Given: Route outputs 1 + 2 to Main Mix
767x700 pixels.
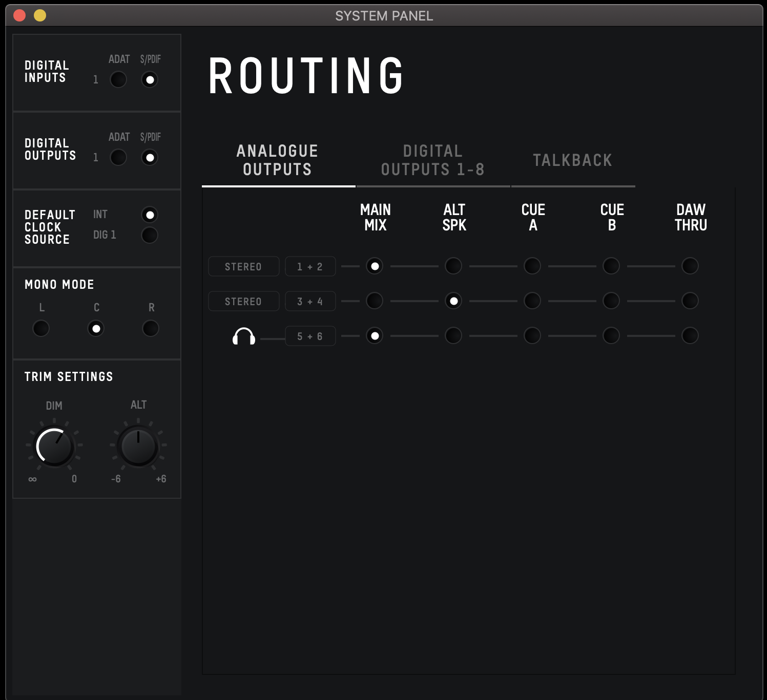Looking at the screenshot, I should point(375,266).
